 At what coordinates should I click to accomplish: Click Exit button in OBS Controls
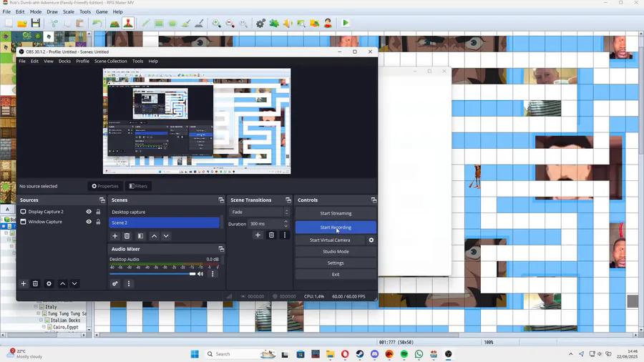point(336,274)
